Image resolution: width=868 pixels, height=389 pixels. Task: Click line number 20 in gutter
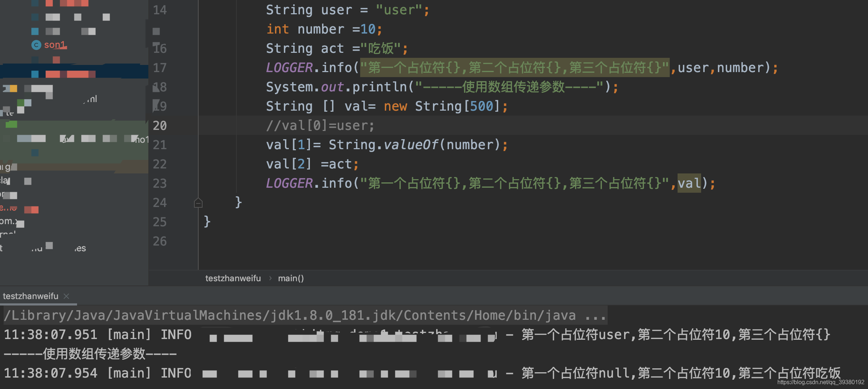click(159, 126)
